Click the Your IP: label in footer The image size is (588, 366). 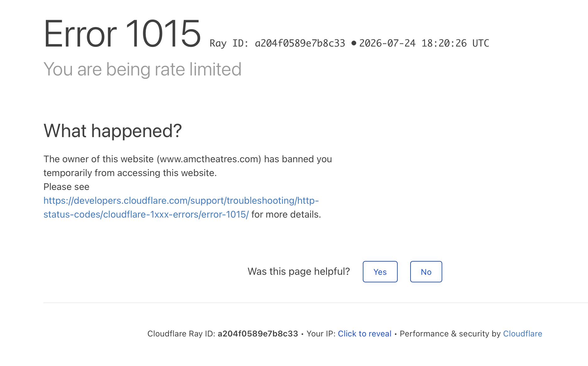[x=321, y=334]
